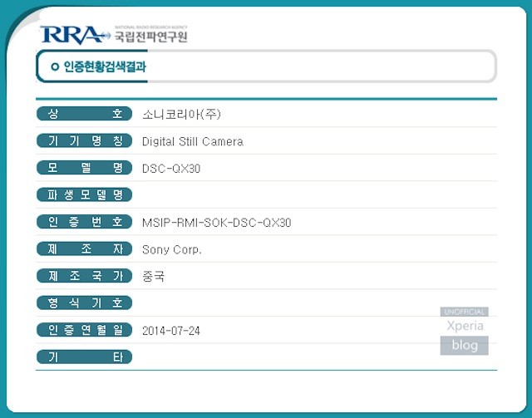Click the 국립전파연구원 agency name text
This screenshot has height=418, width=532.
pos(150,37)
